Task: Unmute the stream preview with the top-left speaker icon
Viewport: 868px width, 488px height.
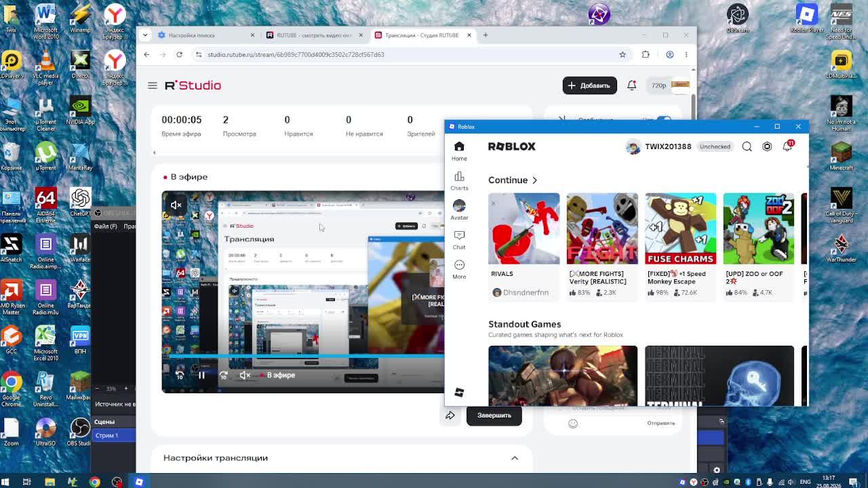Action: click(176, 205)
